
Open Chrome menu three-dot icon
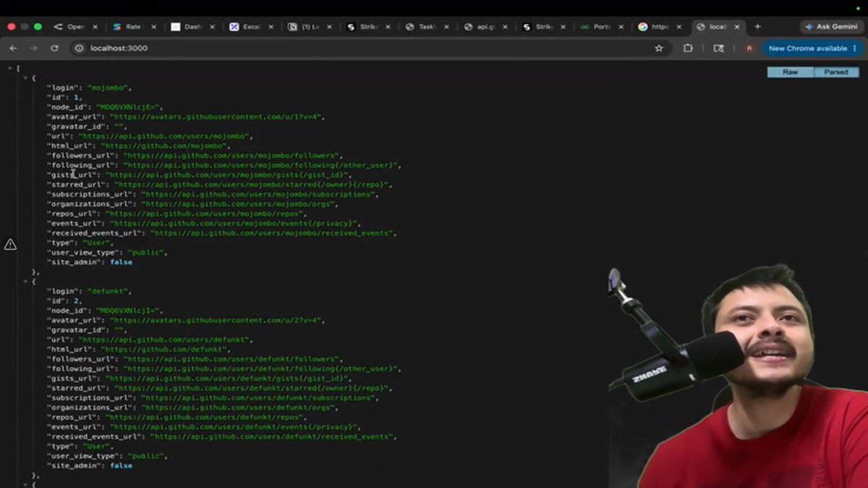point(855,48)
